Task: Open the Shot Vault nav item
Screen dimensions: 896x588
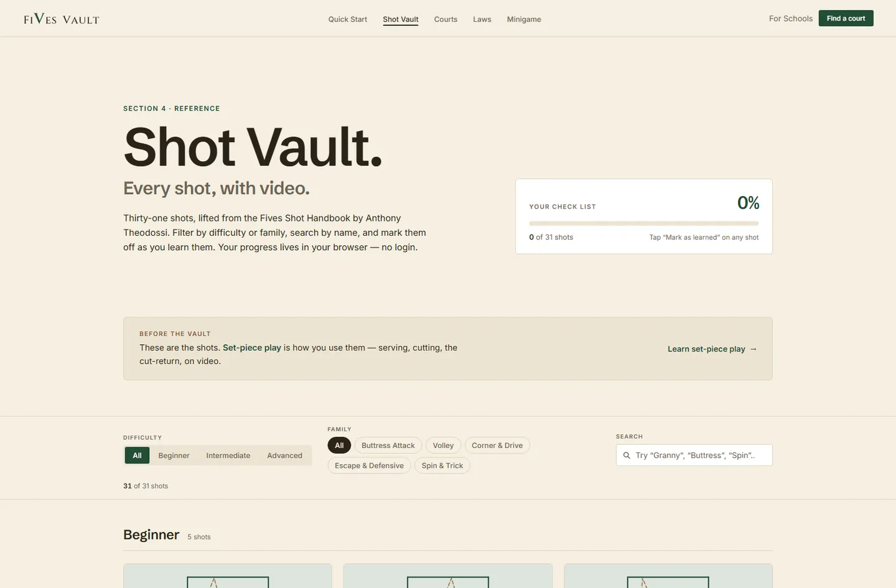Action: tap(401, 19)
